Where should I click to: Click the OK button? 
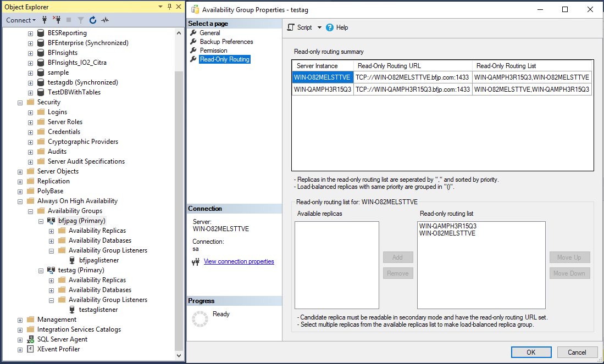tap(530, 352)
